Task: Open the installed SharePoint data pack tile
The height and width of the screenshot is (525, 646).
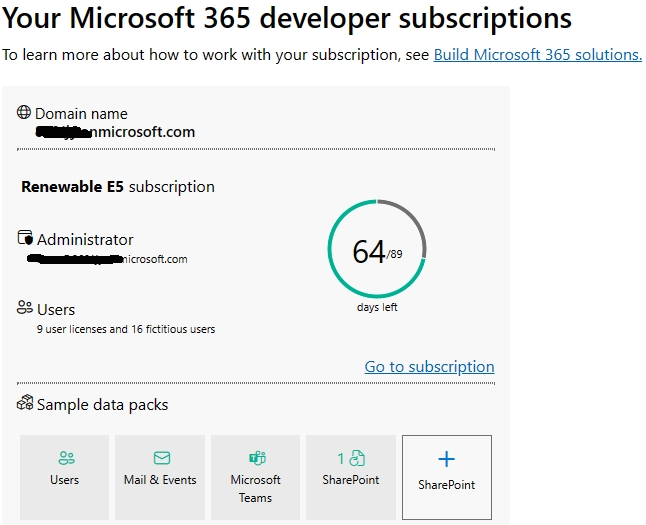Action: tap(350, 469)
